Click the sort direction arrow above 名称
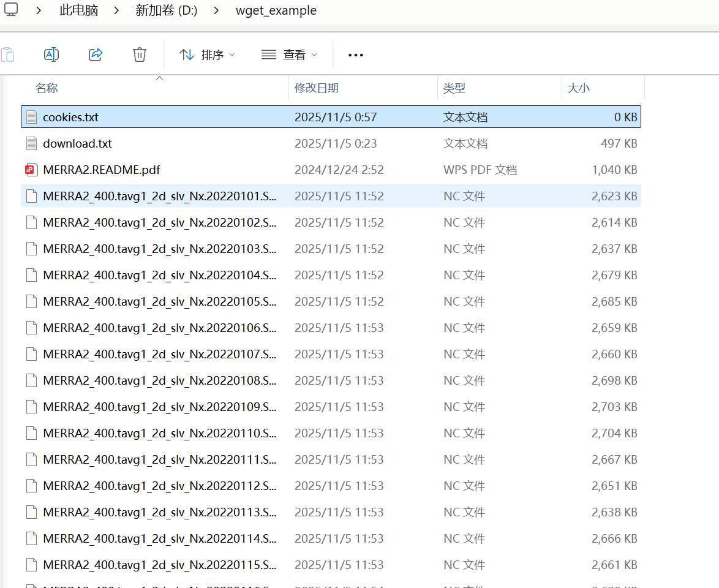This screenshot has width=719, height=588. tap(160, 78)
